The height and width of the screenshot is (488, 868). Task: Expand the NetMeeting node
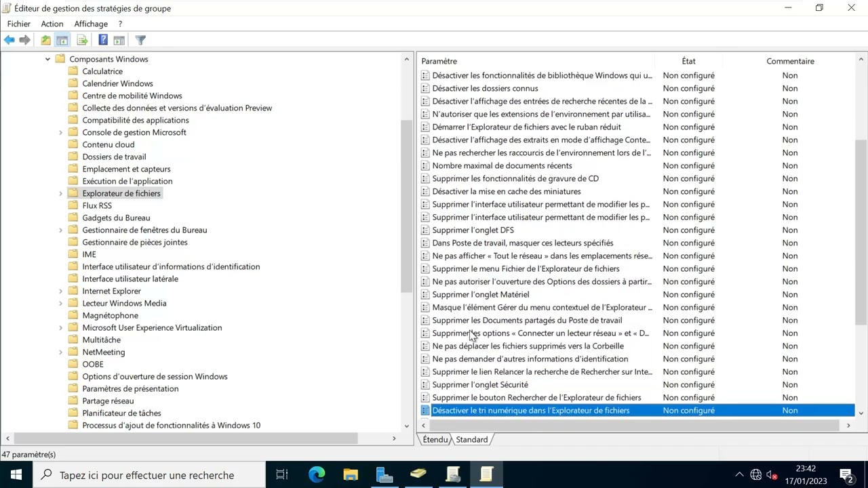coord(60,352)
